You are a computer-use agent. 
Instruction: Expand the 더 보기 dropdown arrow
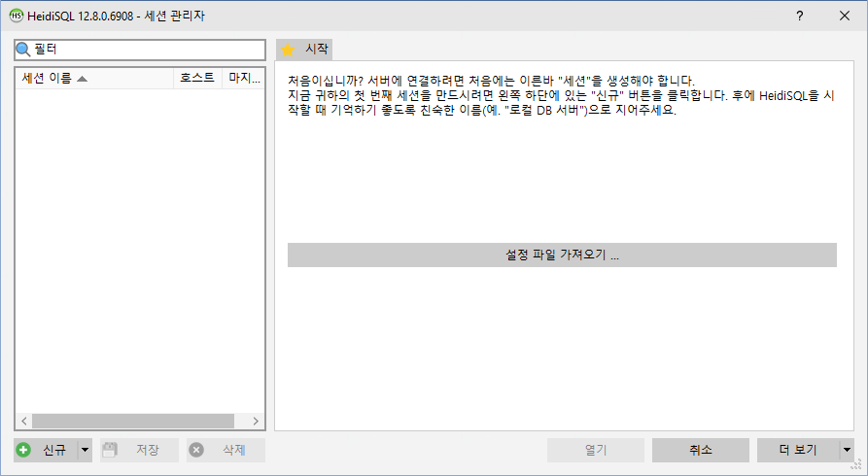(x=847, y=450)
